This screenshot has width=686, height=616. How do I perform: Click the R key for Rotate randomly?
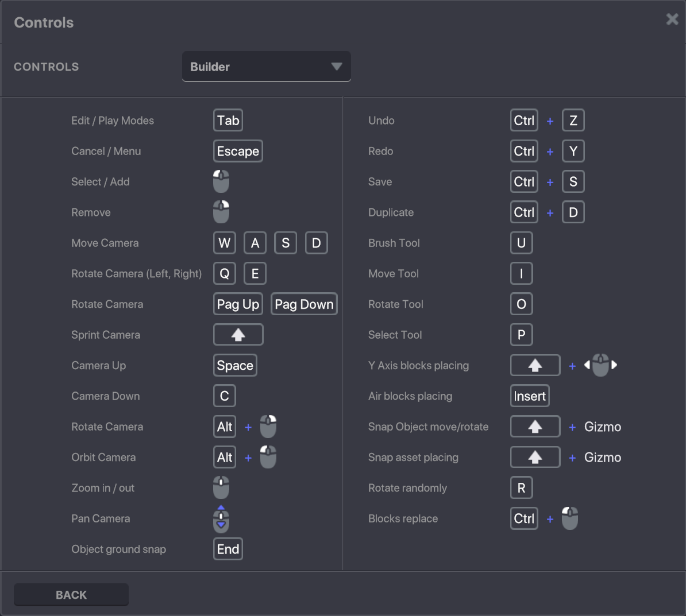pos(521,488)
